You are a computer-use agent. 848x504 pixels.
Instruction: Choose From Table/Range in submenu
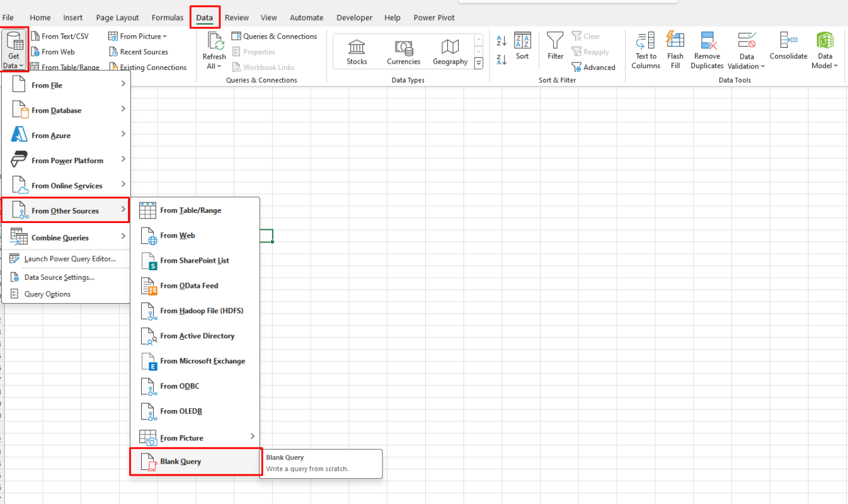pos(195,210)
